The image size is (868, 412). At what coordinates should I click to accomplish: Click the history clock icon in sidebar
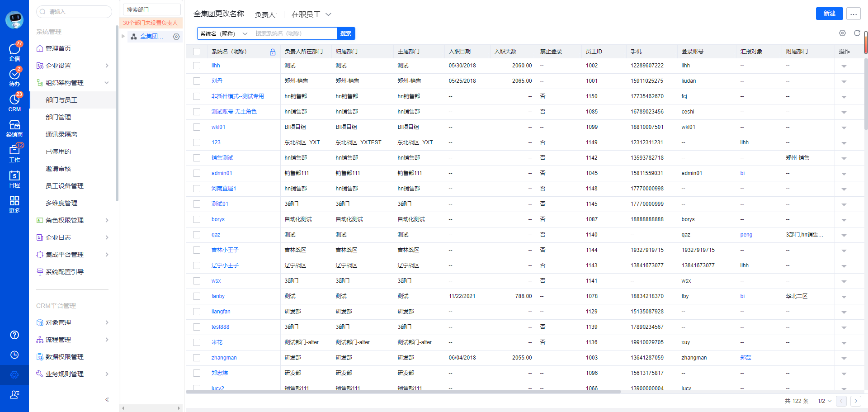click(x=14, y=355)
